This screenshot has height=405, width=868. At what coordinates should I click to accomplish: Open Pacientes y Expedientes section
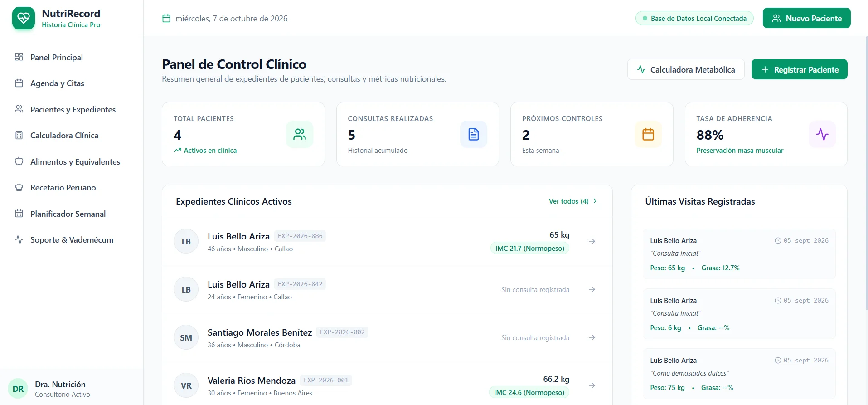point(72,109)
